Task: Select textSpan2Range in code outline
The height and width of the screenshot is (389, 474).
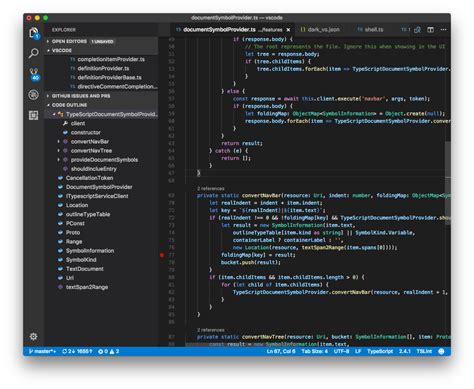Action: [87, 287]
